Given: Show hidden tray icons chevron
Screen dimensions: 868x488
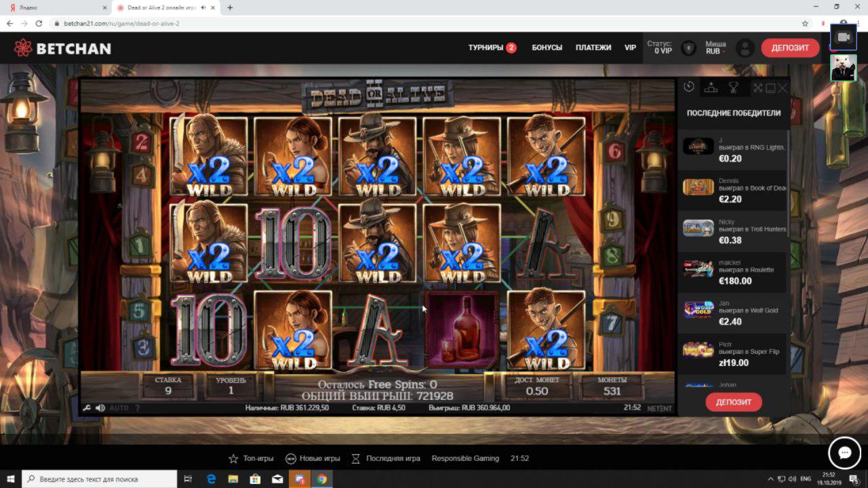Looking at the screenshot, I should (770, 479).
